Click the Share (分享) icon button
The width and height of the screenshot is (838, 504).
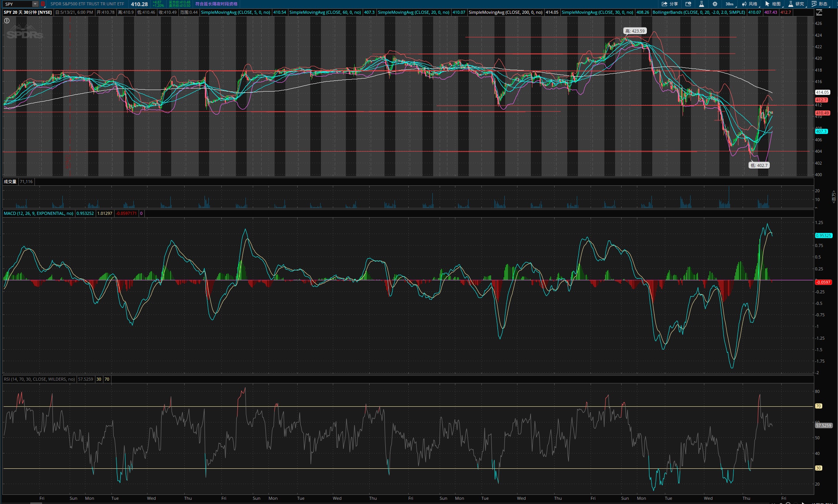pyautogui.click(x=669, y=4)
